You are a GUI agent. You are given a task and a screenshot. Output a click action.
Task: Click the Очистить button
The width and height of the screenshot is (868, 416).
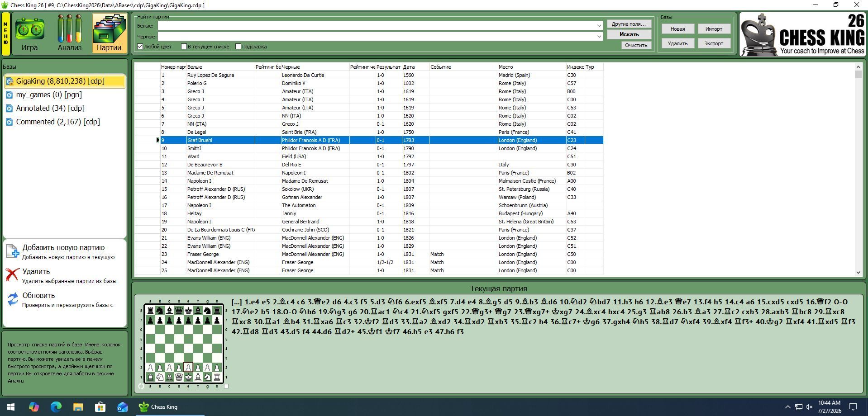pos(636,45)
